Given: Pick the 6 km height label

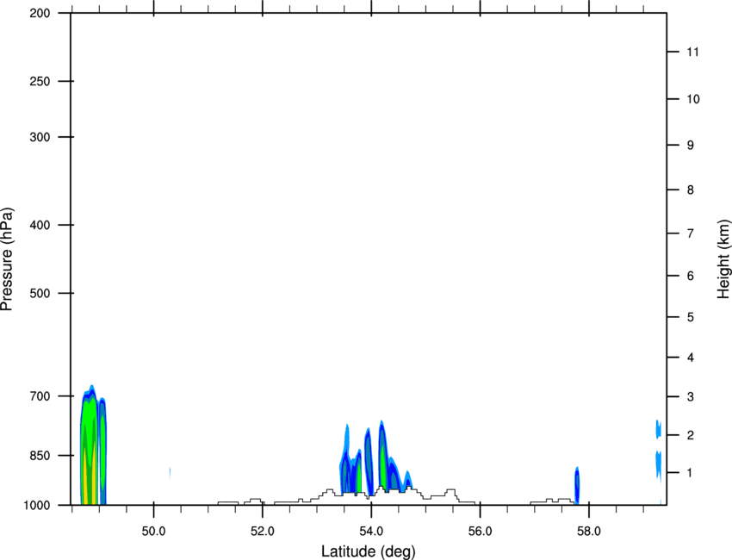Looking at the screenshot, I should (691, 276).
